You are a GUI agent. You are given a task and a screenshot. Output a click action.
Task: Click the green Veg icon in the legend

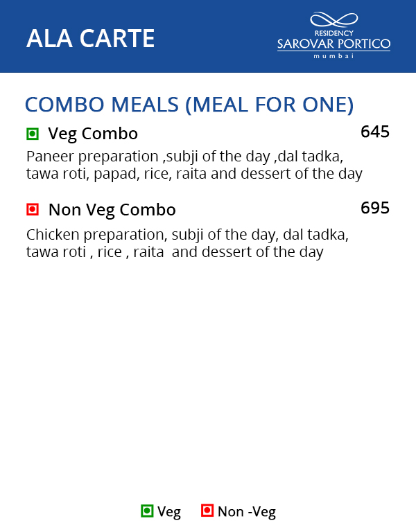pos(147,511)
